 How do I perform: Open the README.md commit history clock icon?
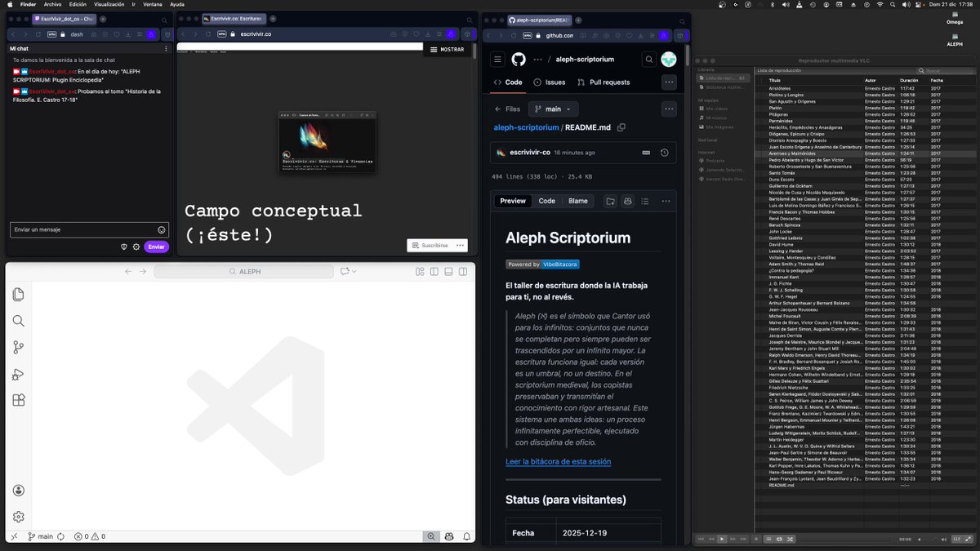coord(665,153)
